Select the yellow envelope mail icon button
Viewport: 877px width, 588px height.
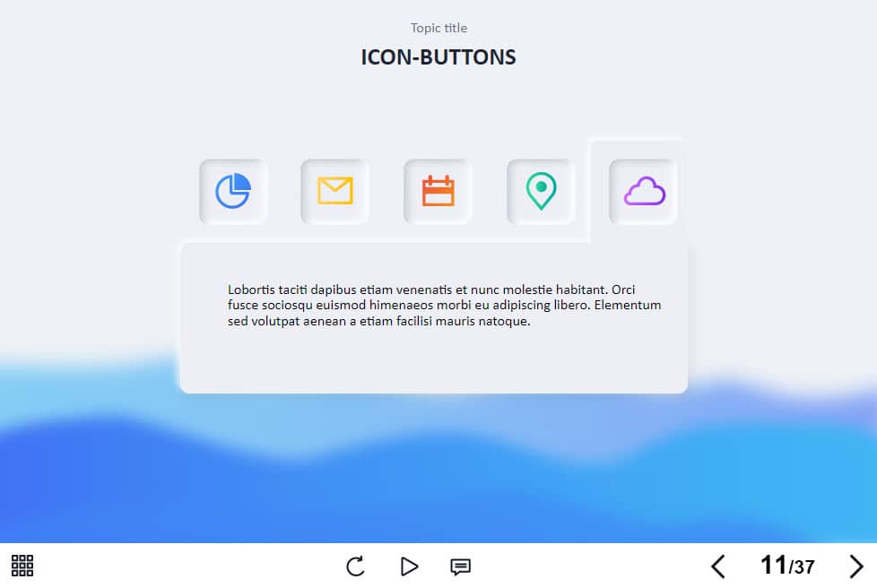(335, 191)
